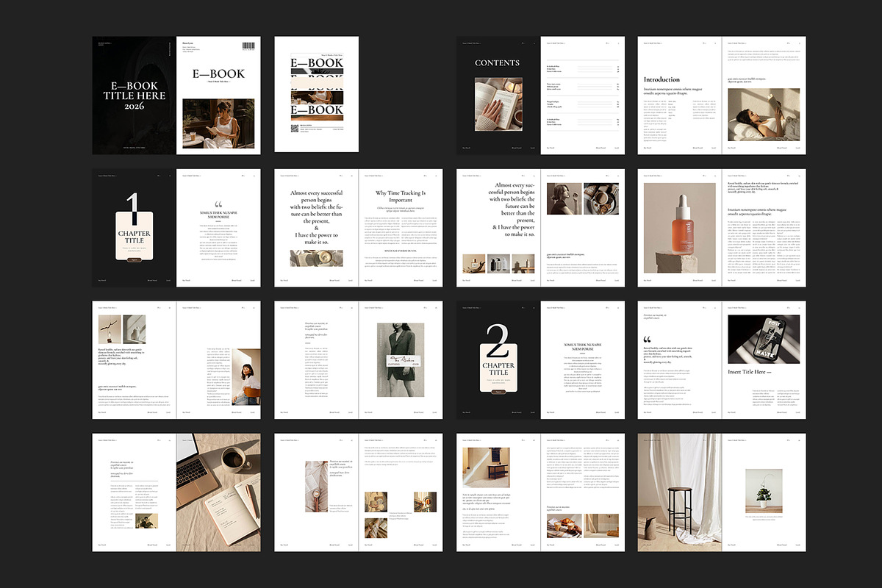Image resolution: width=882 pixels, height=588 pixels.
Task: Open the single page with repeated E—BOOK stripes
Action: click(317, 94)
